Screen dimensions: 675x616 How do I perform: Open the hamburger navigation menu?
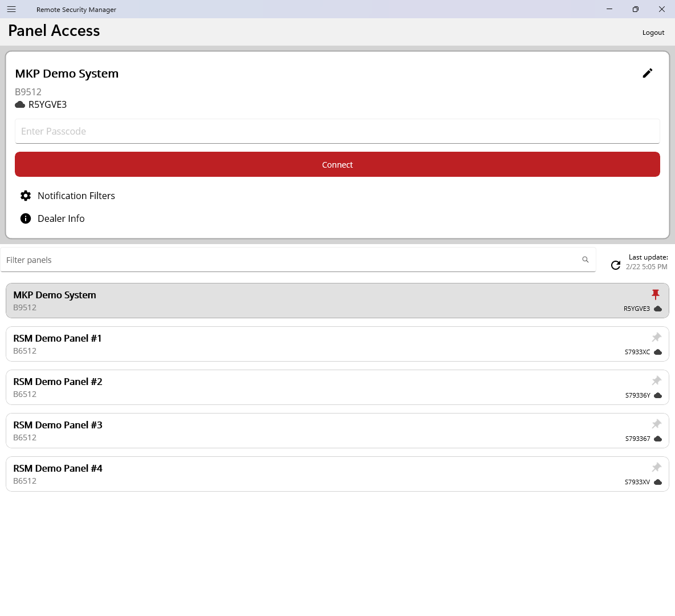pos(11,9)
